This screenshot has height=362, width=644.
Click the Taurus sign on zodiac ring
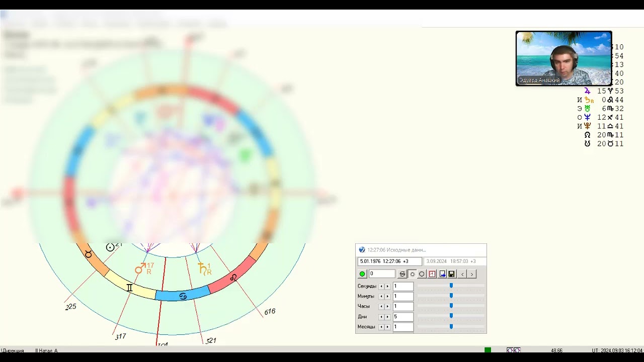tap(89, 254)
